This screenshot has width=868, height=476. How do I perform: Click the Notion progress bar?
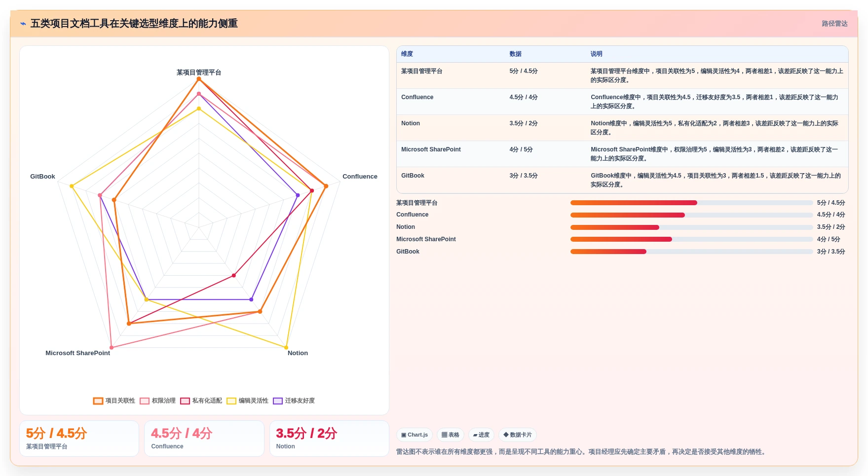tap(691, 227)
